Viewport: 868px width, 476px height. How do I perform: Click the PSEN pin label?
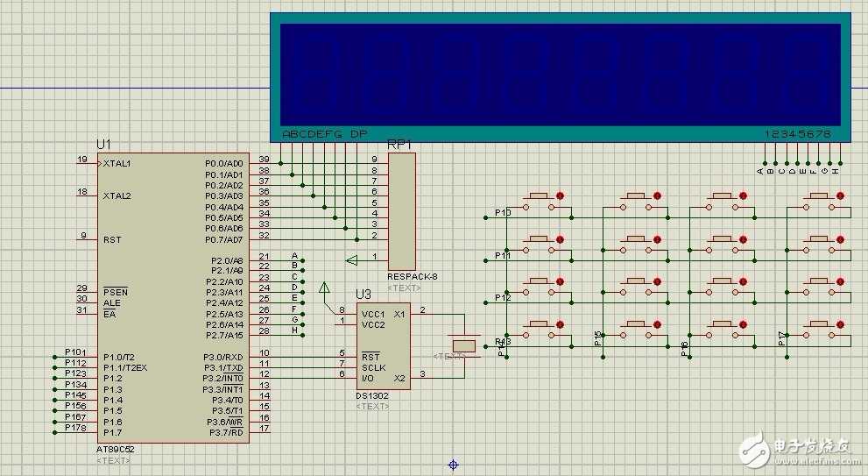click(x=115, y=292)
